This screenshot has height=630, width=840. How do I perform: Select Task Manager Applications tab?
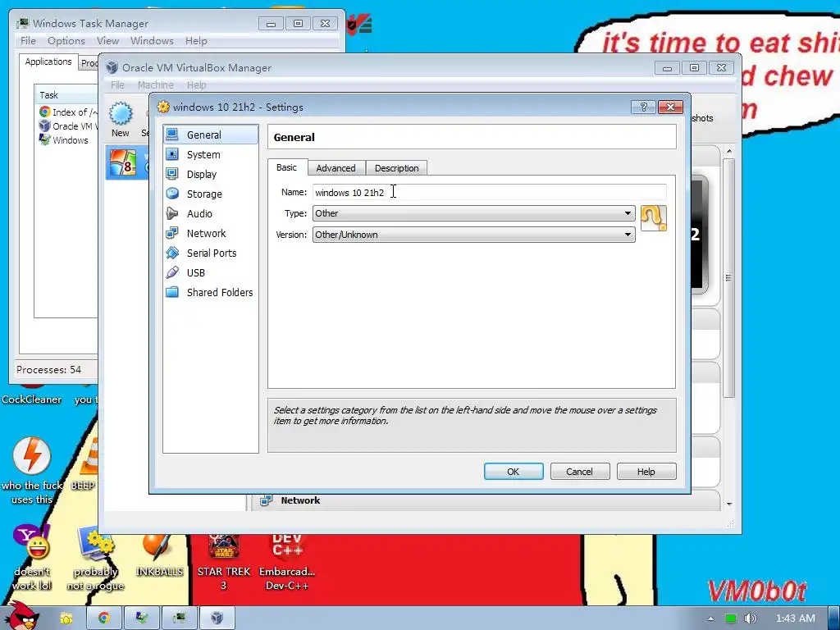48,62
